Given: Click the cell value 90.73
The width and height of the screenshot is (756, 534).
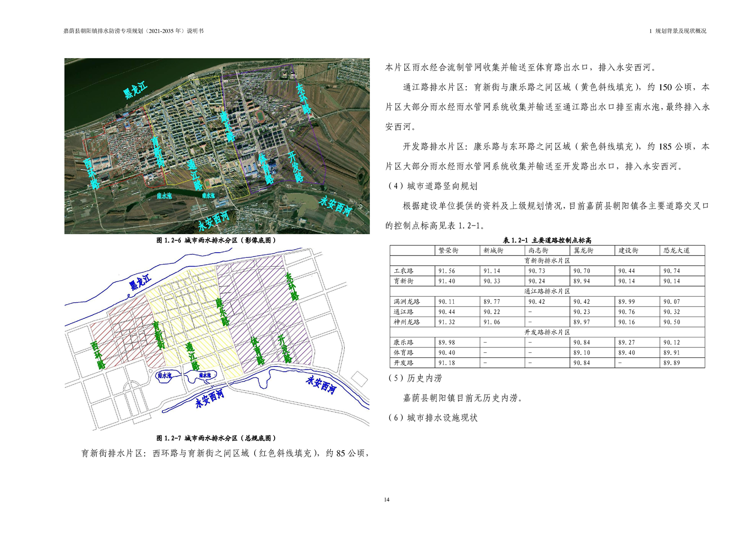Looking at the screenshot, I should pyautogui.click(x=537, y=271).
